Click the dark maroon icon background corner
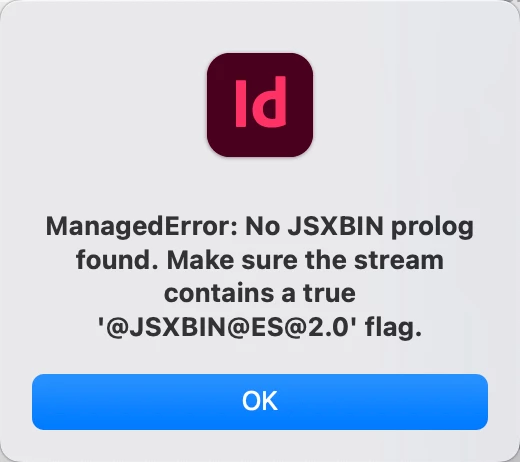520x462 pixels. coord(218,65)
